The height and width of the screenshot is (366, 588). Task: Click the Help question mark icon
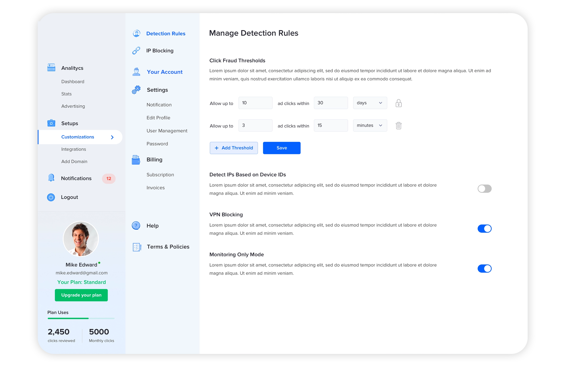pyautogui.click(x=136, y=225)
